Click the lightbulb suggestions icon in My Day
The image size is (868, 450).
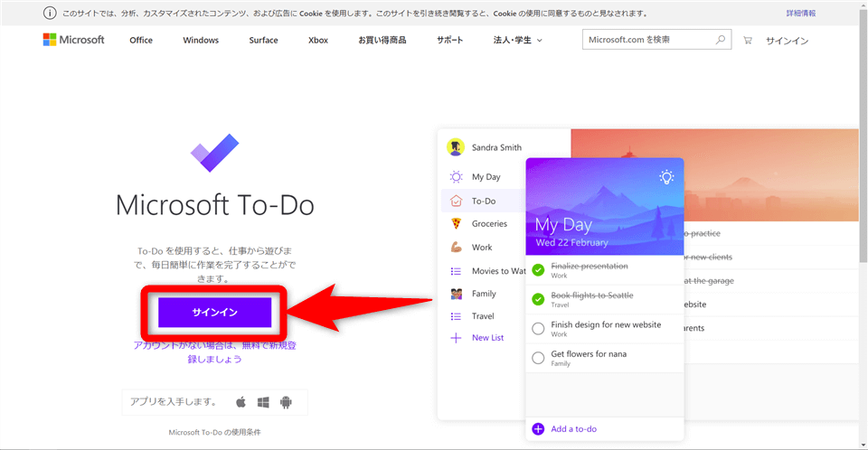point(666,177)
